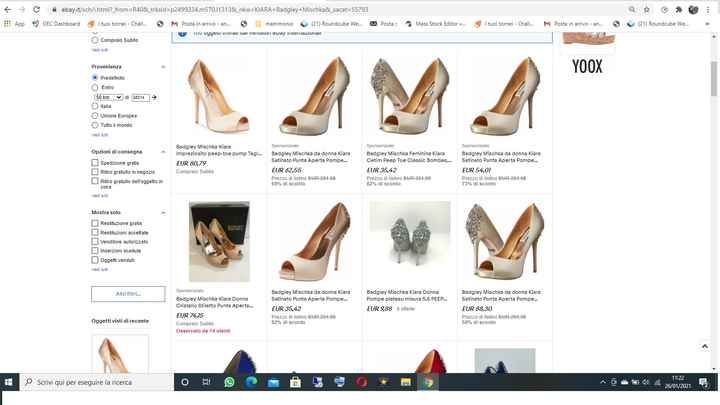This screenshot has width=720, height=405.
Task: Bookmark page with star icon
Action: pyautogui.click(x=647, y=9)
